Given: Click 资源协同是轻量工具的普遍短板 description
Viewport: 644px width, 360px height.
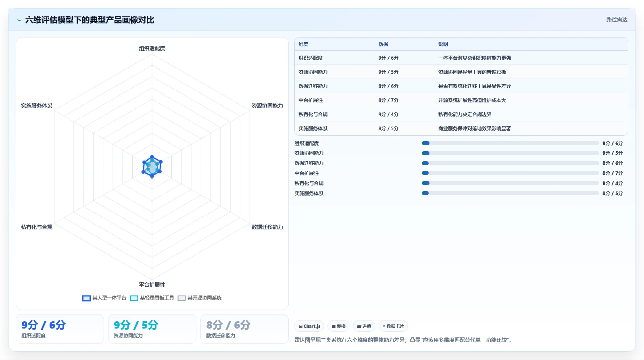Looking at the screenshot, I should pyautogui.click(x=472, y=72).
